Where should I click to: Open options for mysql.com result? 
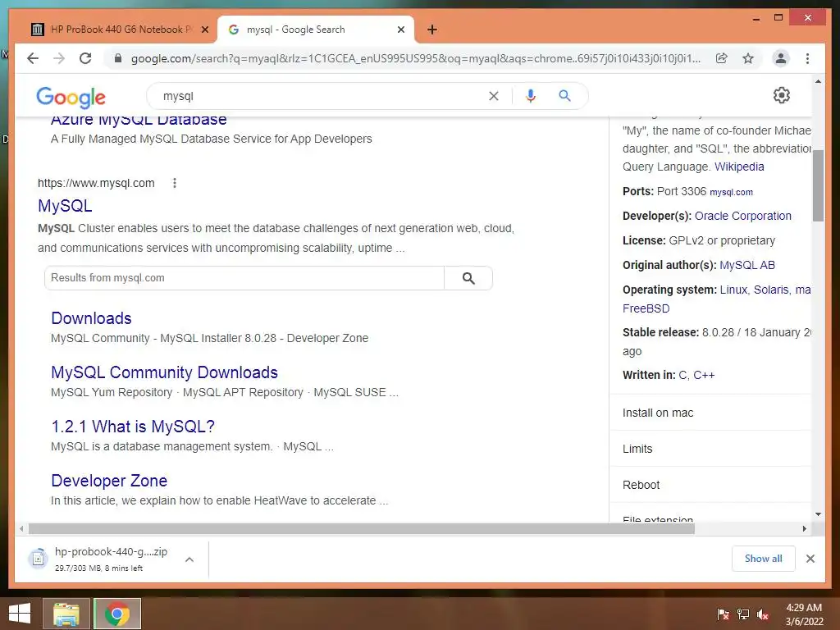click(174, 183)
